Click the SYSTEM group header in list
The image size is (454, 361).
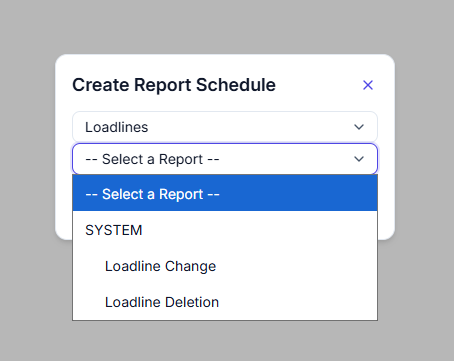point(113,230)
